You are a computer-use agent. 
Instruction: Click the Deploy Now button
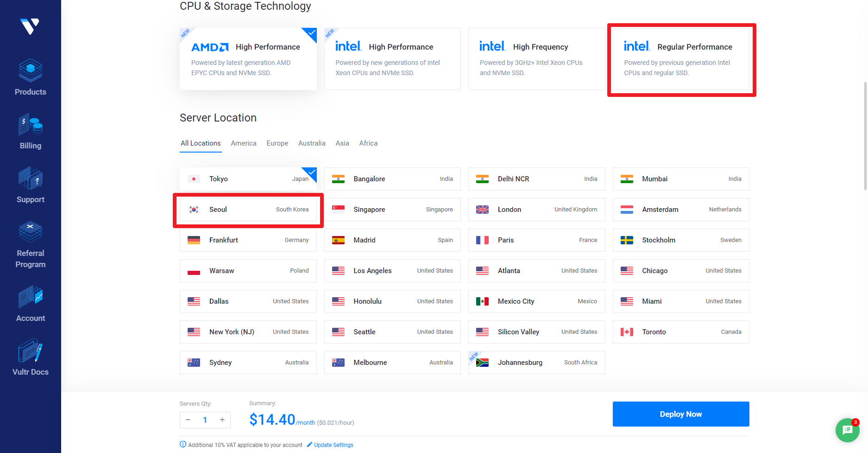coord(681,414)
